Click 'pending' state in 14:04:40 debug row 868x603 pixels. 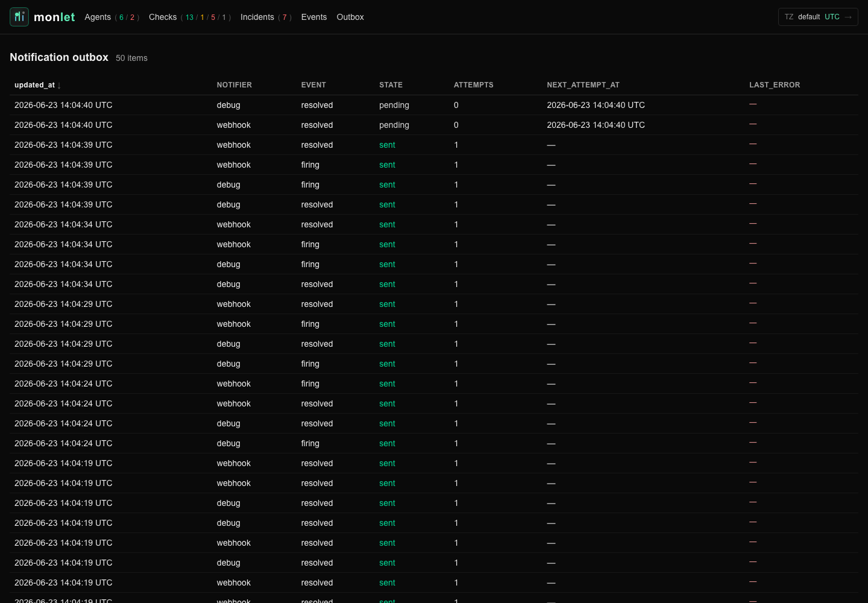coord(394,105)
